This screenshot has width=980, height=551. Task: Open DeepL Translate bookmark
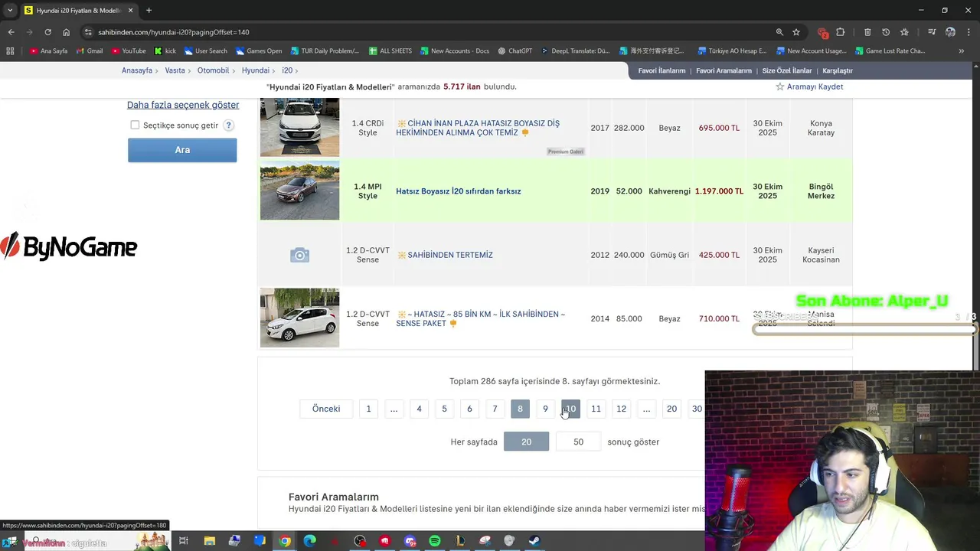[x=575, y=51]
